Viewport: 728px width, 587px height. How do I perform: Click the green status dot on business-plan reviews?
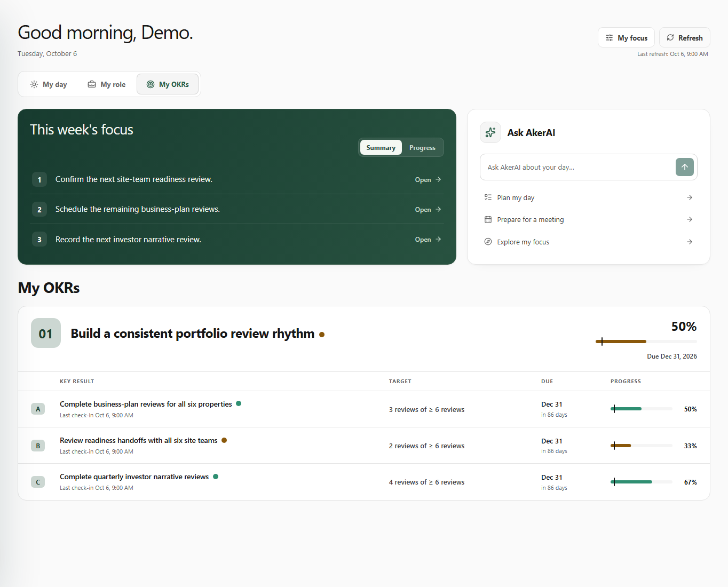point(239,403)
